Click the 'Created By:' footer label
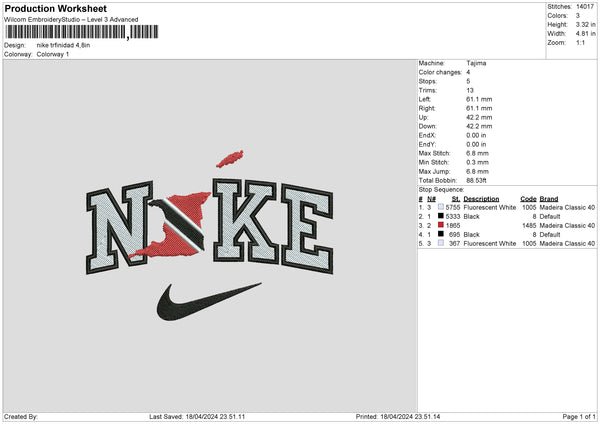Viewport: 600px width, 424px height. point(21,417)
